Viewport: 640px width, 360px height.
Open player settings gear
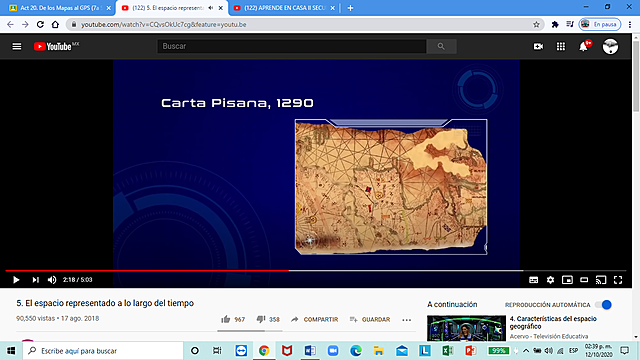click(551, 280)
